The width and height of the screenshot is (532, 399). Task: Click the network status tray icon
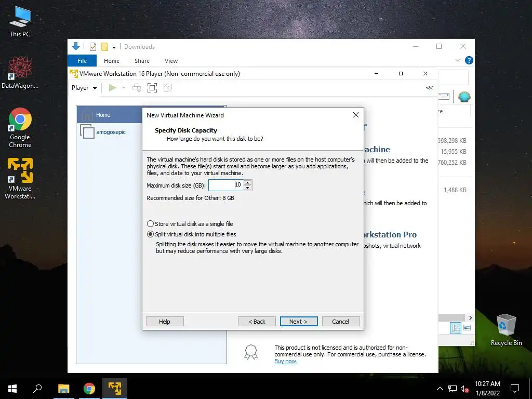453,389
